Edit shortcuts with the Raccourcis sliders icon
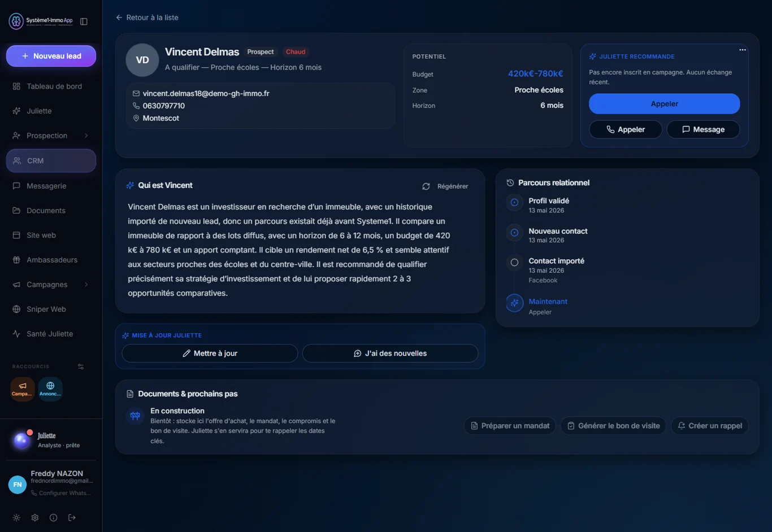Screen dimensions: 772x532 point(81,367)
